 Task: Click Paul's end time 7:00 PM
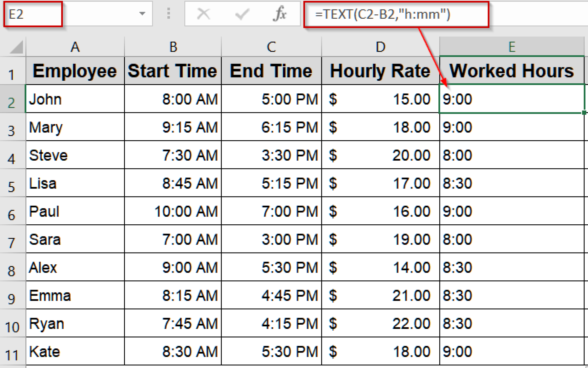(x=271, y=211)
